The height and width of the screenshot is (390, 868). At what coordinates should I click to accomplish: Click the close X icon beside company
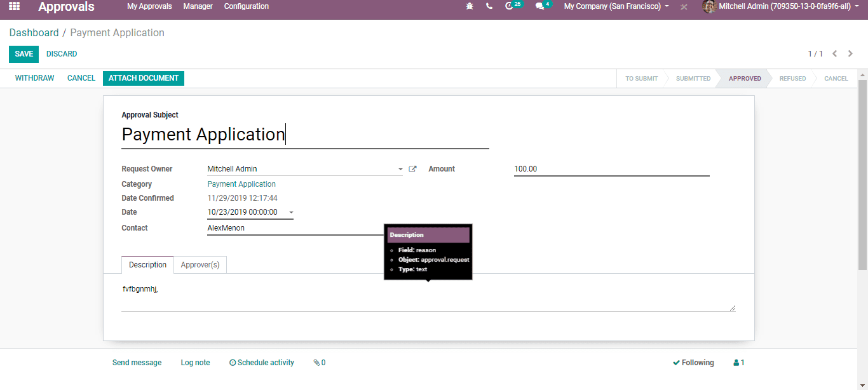(x=684, y=7)
